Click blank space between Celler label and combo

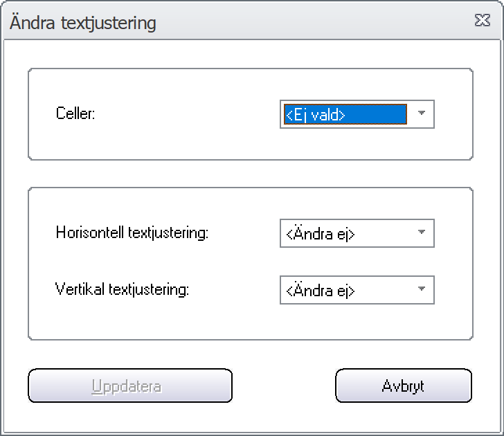click(186, 113)
